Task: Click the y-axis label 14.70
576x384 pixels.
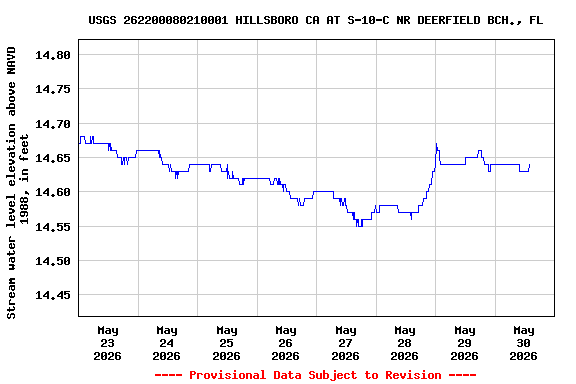Action: pos(53,124)
